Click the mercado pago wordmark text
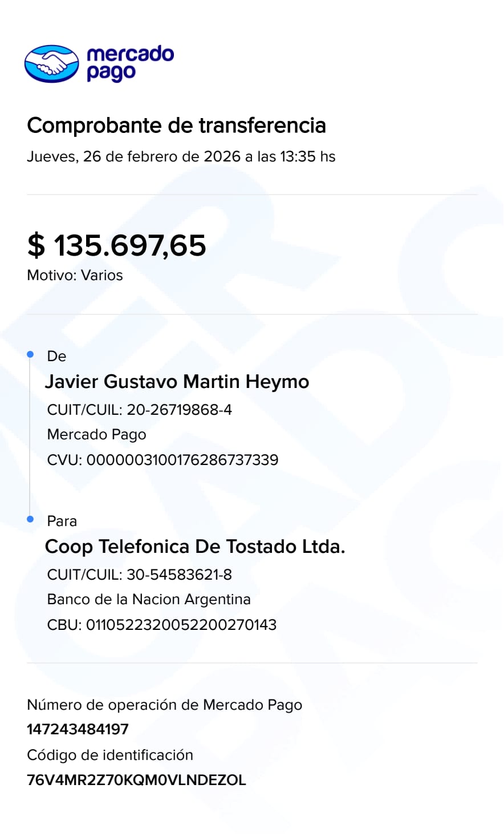504x837 pixels. click(130, 63)
